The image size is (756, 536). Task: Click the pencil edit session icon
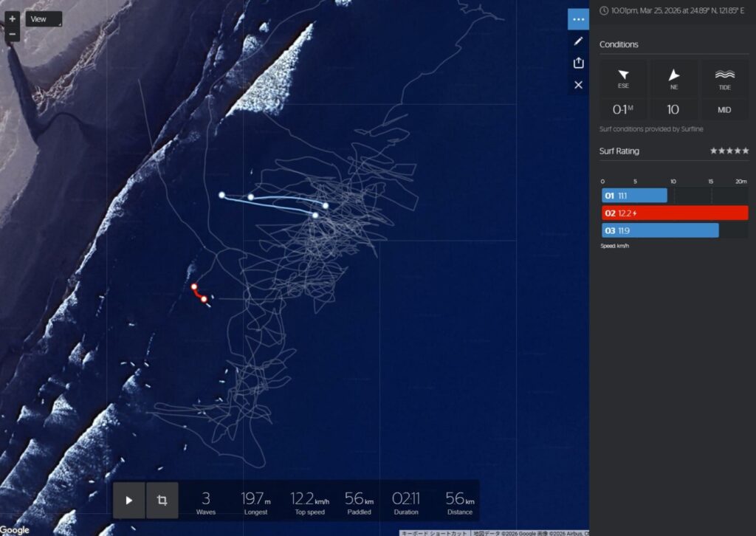point(578,41)
